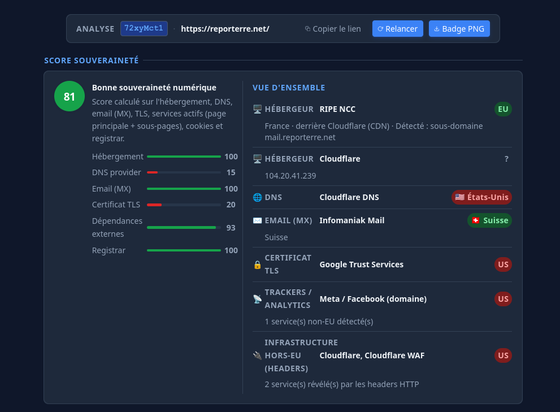Click the US badge for Google Trust Services
Image resolution: width=560 pixels, height=412 pixels.
click(503, 265)
